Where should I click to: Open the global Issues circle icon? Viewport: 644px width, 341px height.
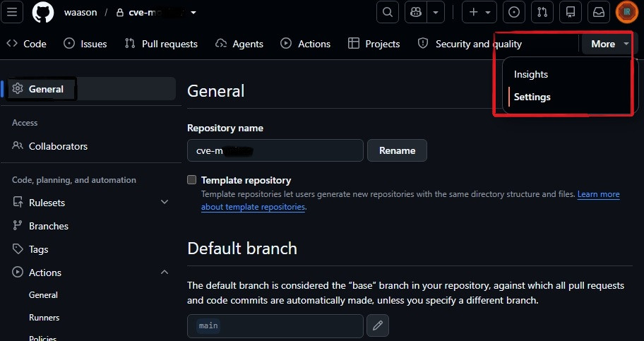point(514,12)
